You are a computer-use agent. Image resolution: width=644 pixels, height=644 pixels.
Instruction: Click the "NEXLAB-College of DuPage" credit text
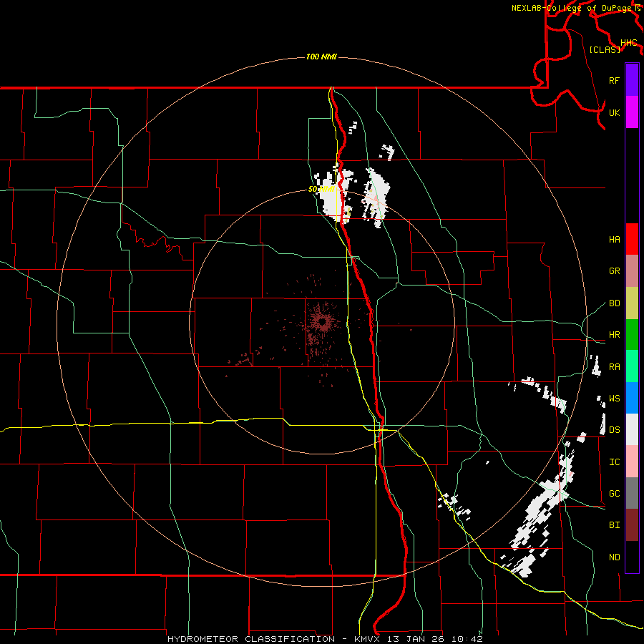click(x=571, y=8)
